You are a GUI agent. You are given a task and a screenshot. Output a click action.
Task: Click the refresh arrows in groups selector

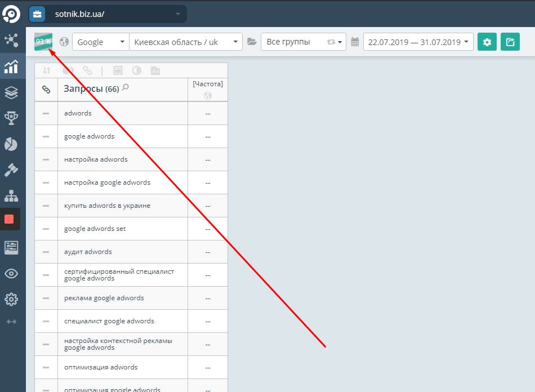(331, 42)
